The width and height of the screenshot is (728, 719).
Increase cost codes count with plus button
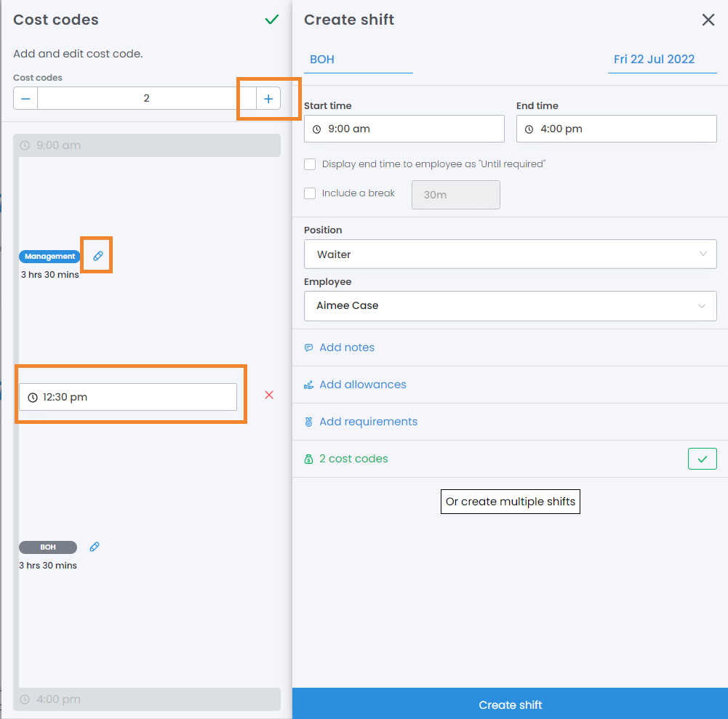coord(268,99)
